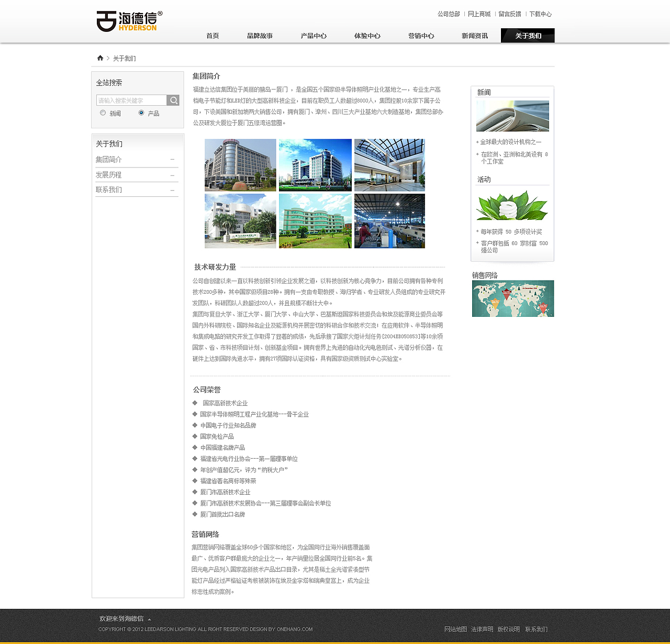Click footer link 版权说明
Viewport: 670px width, 644px height.
tap(508, 629)
